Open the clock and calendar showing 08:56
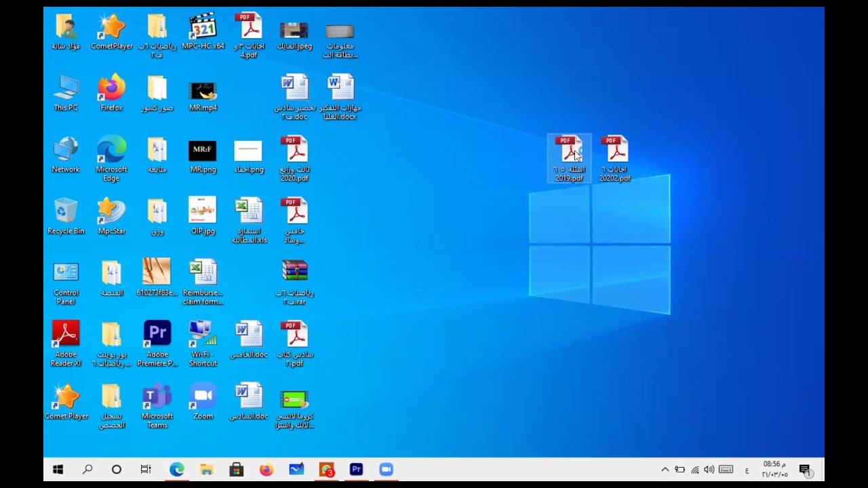The image size is (868, 488). 775,469
